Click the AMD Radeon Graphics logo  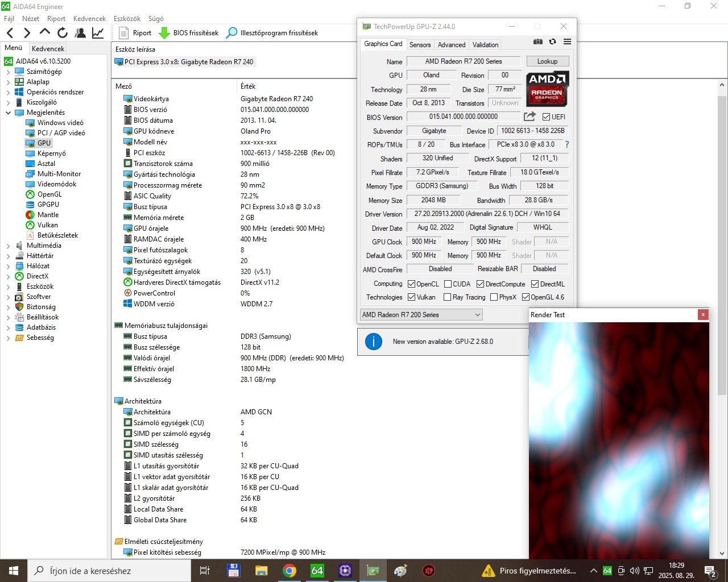click(547, 89)
